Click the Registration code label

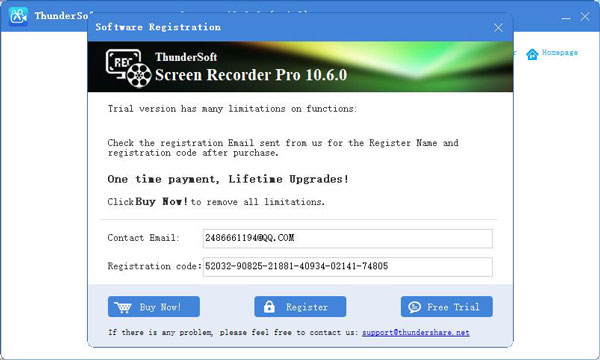tap(154, 266)
